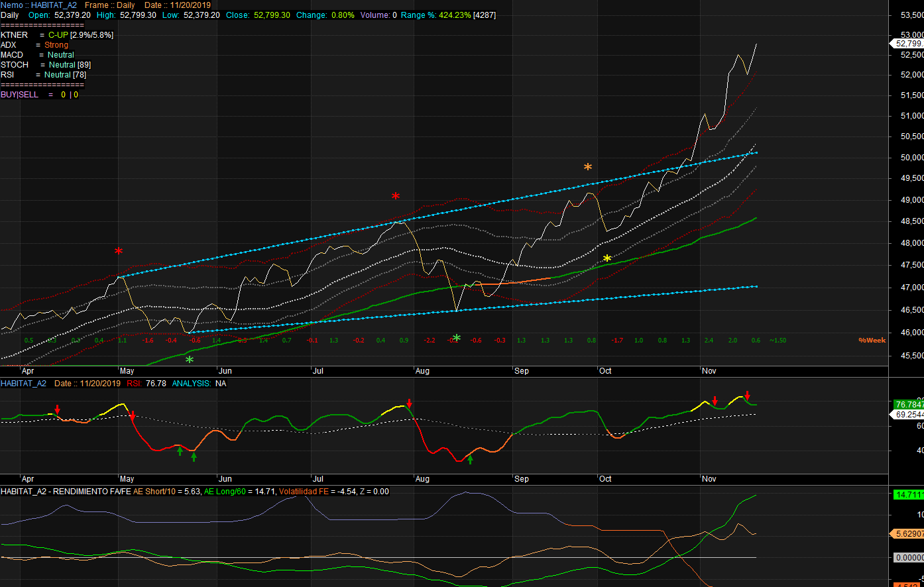This screenshot has height=587, width=924.
Task: Click the High: 52,799.30 value
Action: [126, 15]
